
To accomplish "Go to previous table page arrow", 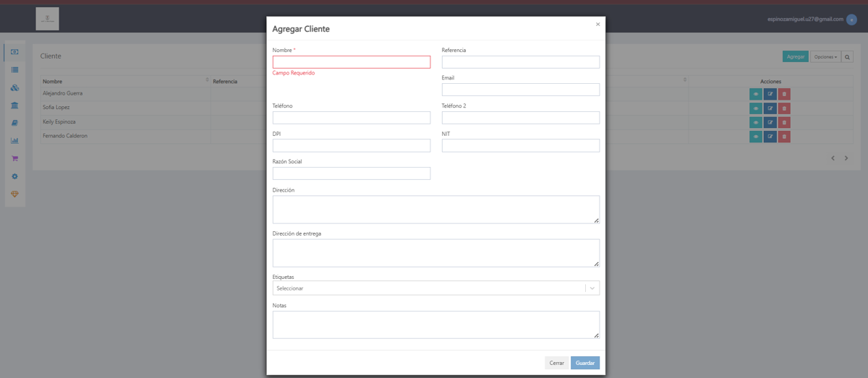I will 833,158.
